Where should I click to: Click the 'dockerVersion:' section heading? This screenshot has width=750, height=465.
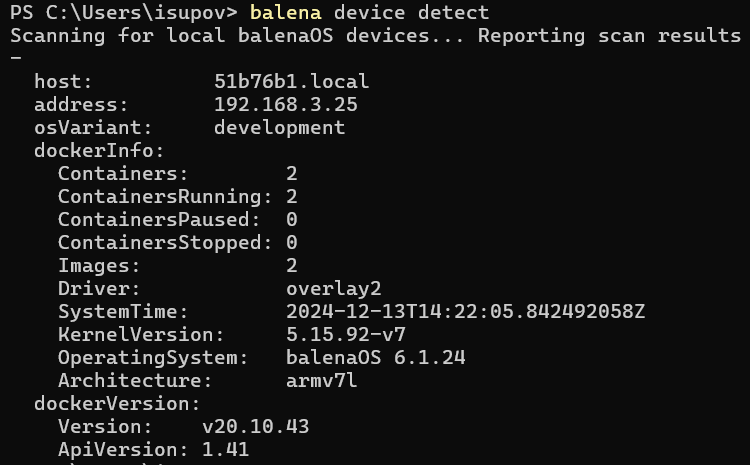point(117,403)
